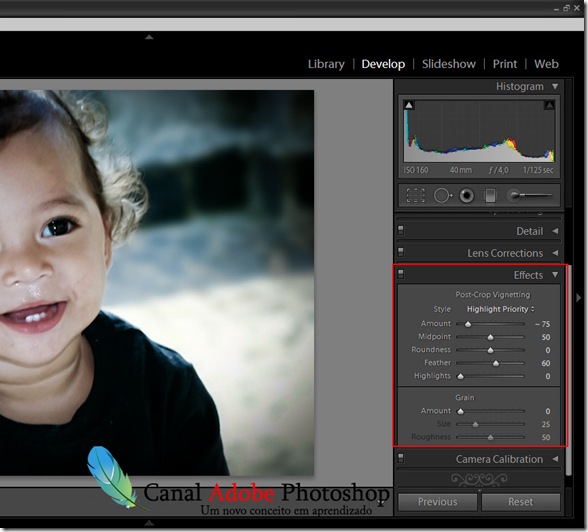Expand the Lens Corrections panel
The height and width of the screenshot is (532, 588).
(x=555, y=253)
